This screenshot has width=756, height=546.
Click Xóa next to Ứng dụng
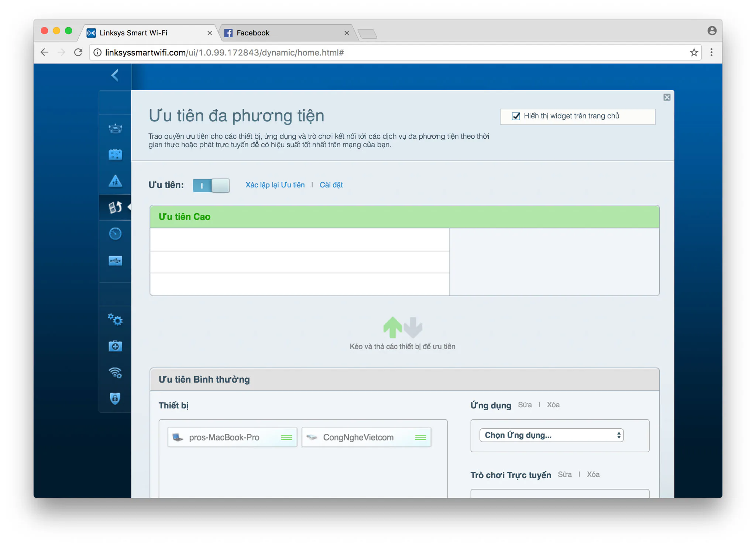pos(553,405)
